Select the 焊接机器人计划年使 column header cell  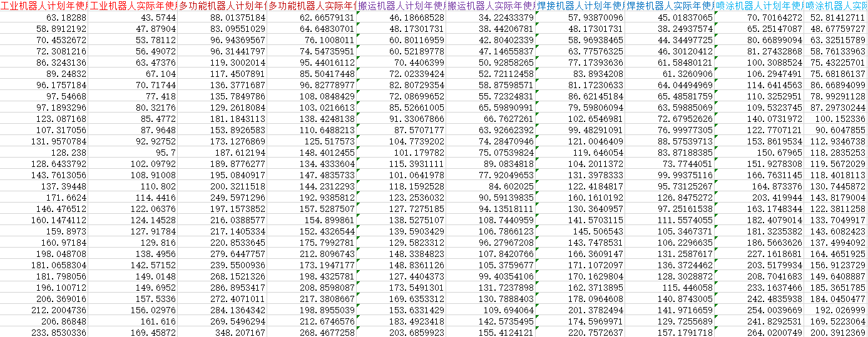point(580,6)
